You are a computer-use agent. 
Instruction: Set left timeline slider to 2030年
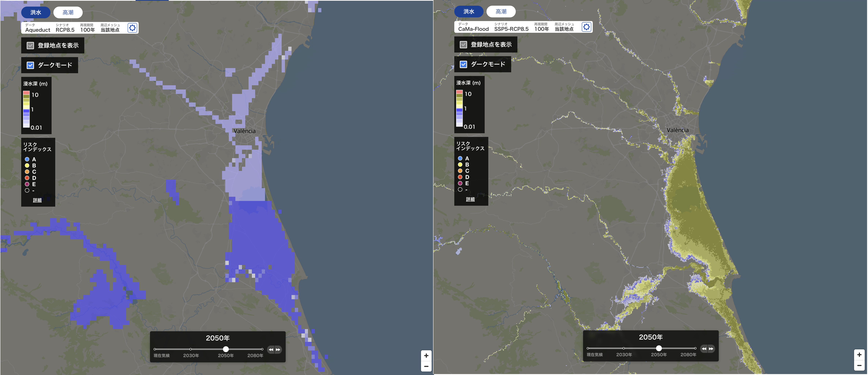(191, 349)
